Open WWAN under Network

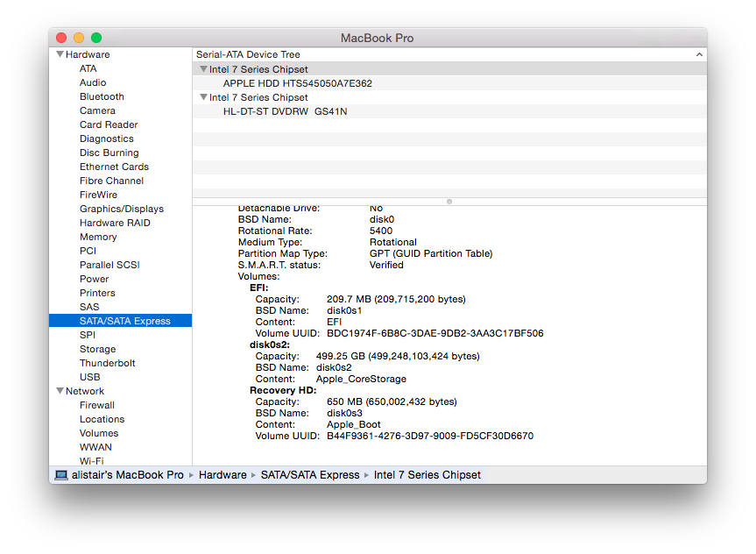click(x=95, y=447)
